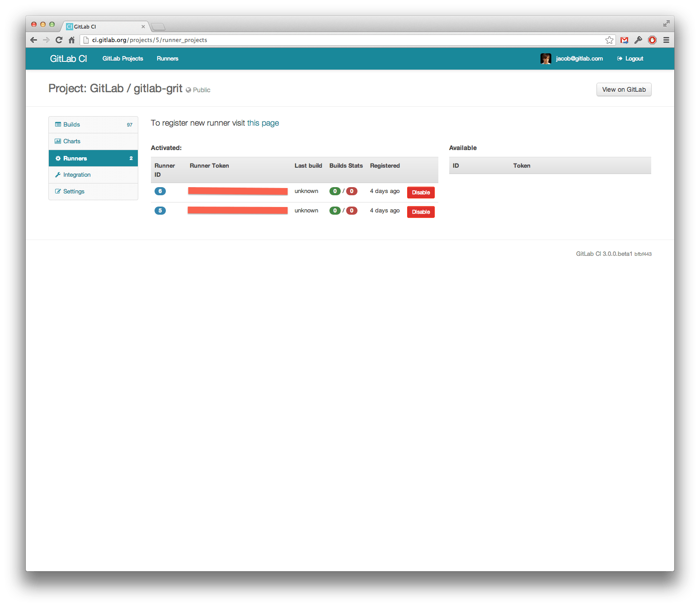Image resolution: width=700 pixels, height=607 pixels.
Task: Click the wrench extension icon
Action: click(x=638, y=40)
